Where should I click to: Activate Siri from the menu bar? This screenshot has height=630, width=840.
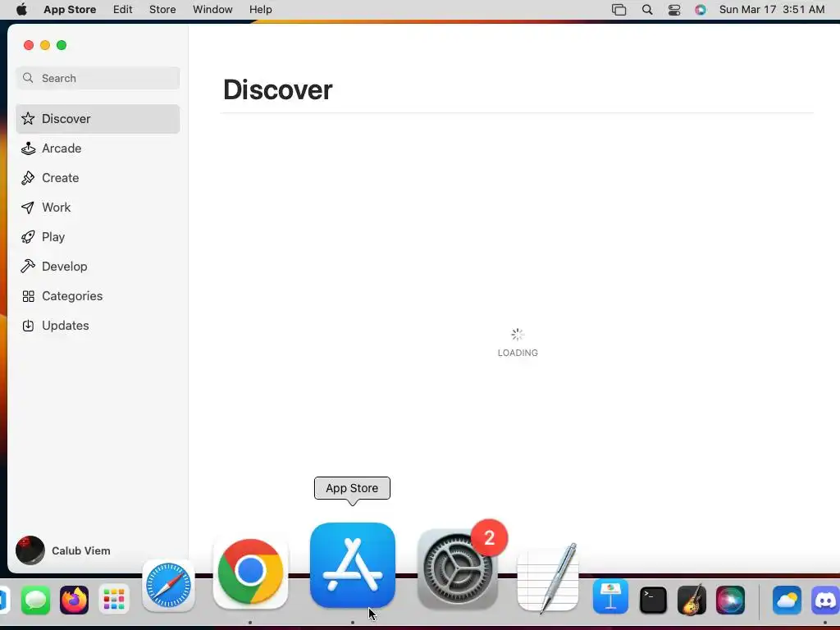701,10
